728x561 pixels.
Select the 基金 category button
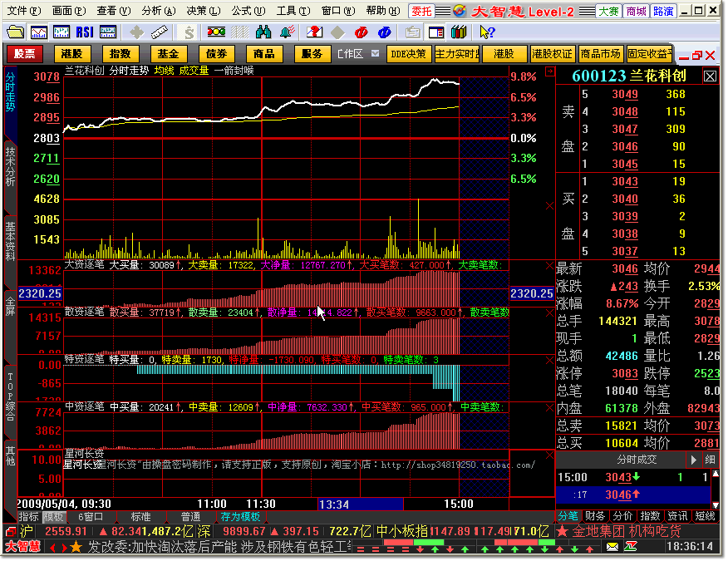(x=169, y=54)
